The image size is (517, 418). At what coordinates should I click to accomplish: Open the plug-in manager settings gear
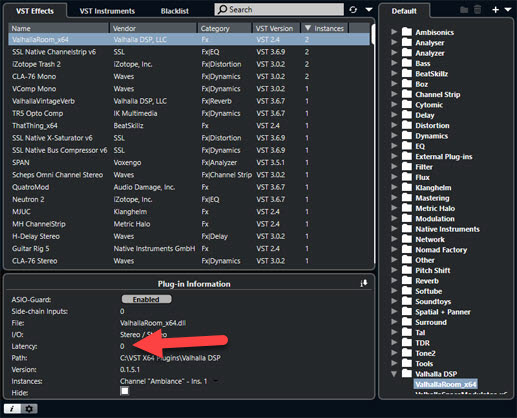(x=29, y=408)
